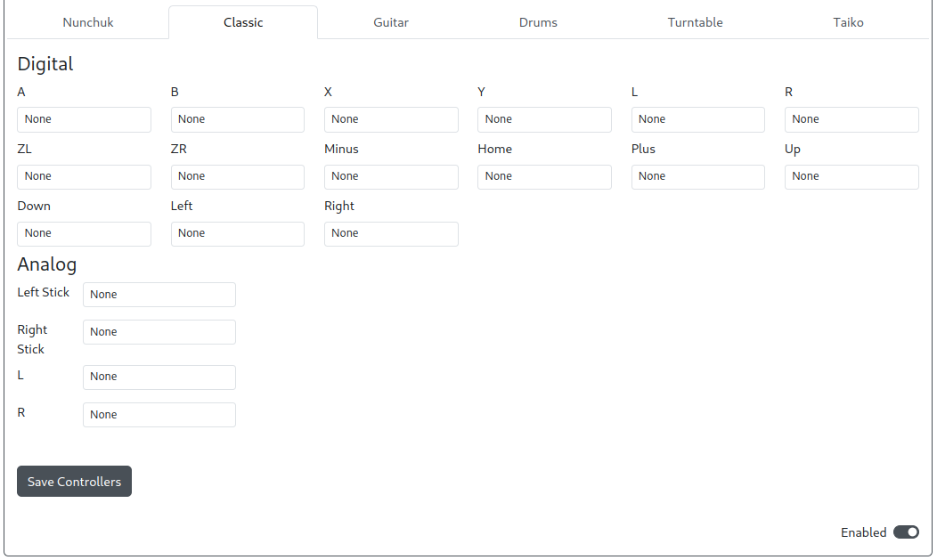Click the Right Stick analog field
937x560 pixels.
159,332
